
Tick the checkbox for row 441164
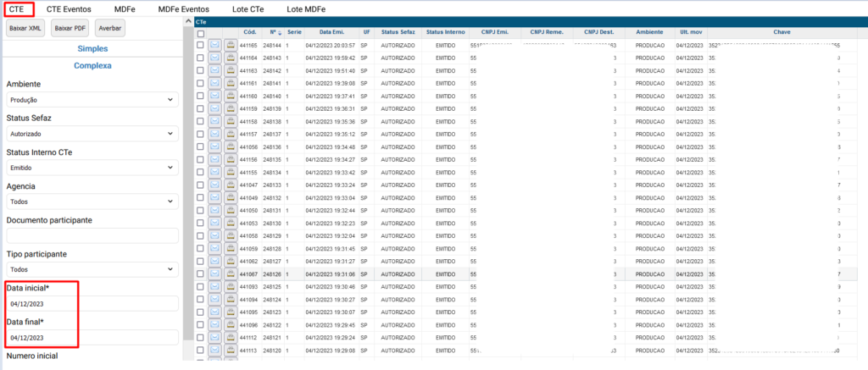(x=200, y=58)
